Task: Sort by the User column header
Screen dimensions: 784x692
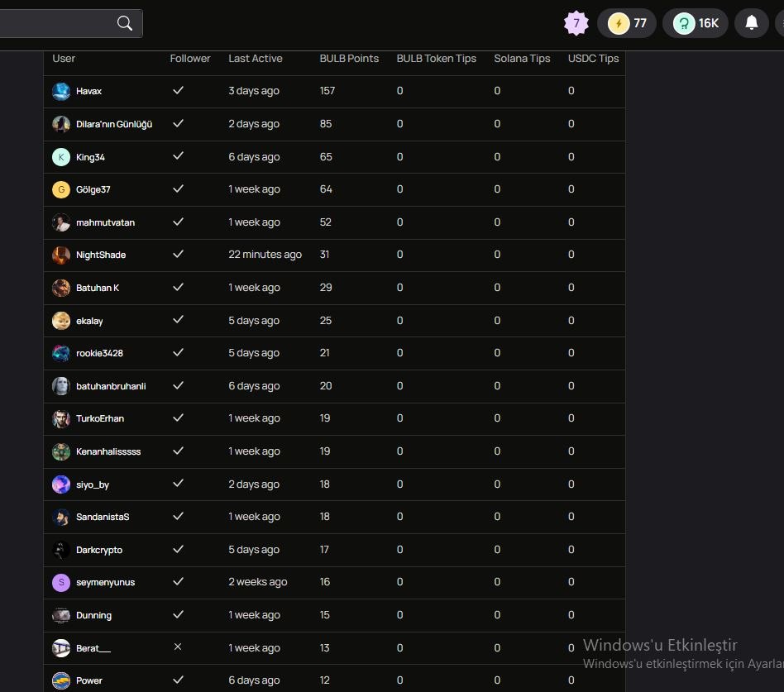Action: [x=64, y=59]
